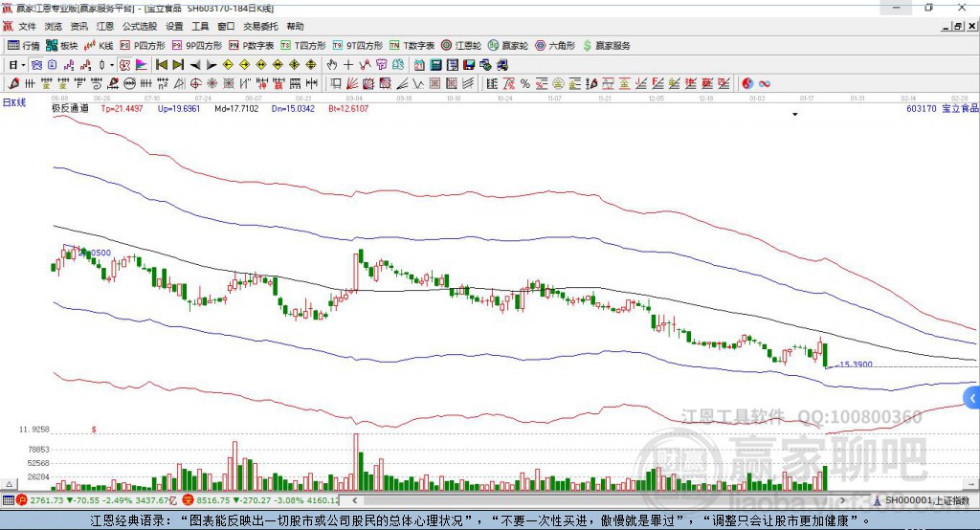The width and height of the screenshot is (980, 530).
Task: Click the Bt=12.6107 indicator value
Action: click(348, 108)
